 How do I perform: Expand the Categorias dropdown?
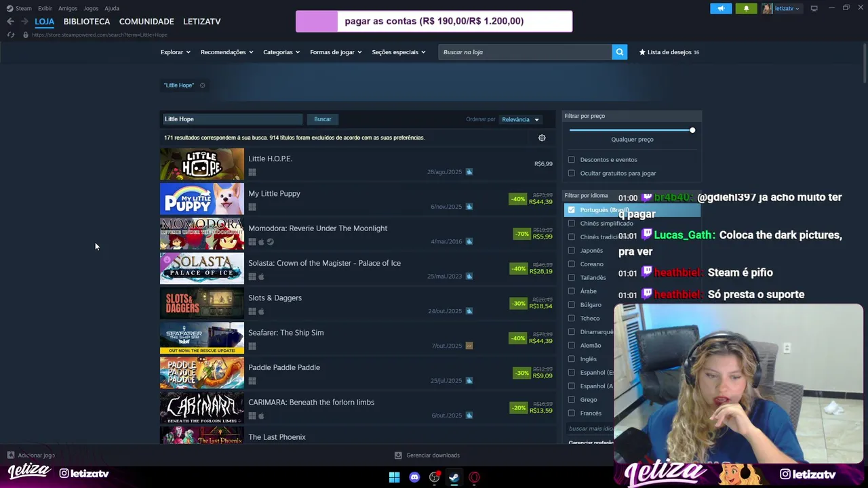pos(281,52)
